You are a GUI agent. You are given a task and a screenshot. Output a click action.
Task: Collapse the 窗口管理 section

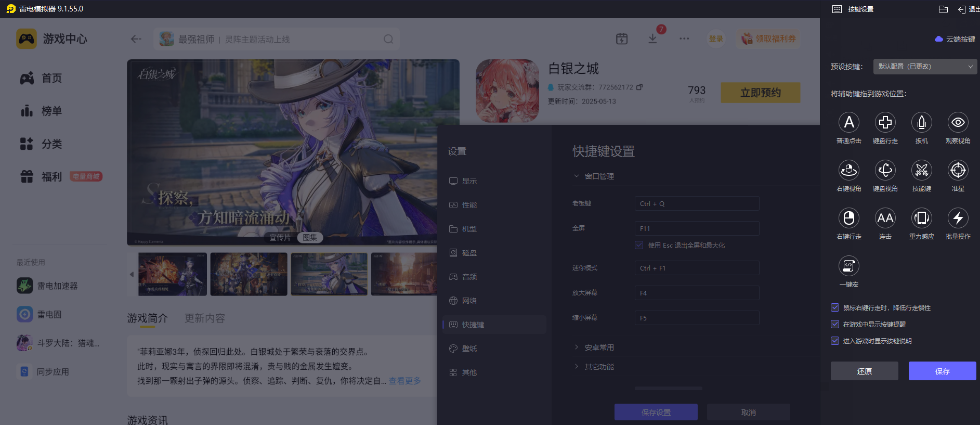coord(594,176)
